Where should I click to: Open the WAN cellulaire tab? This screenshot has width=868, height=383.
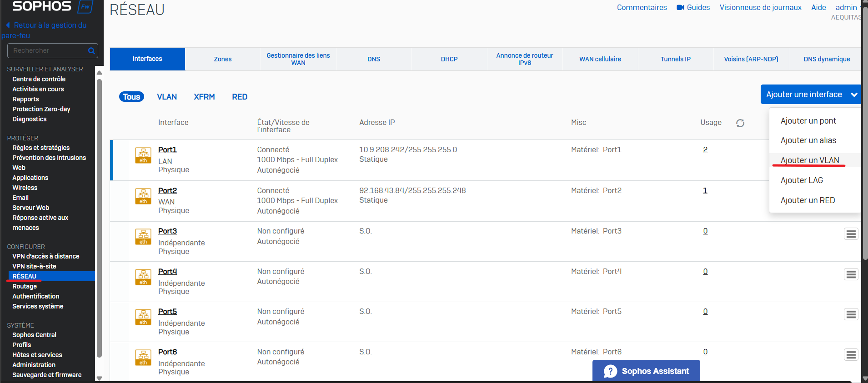click(600, 59)
